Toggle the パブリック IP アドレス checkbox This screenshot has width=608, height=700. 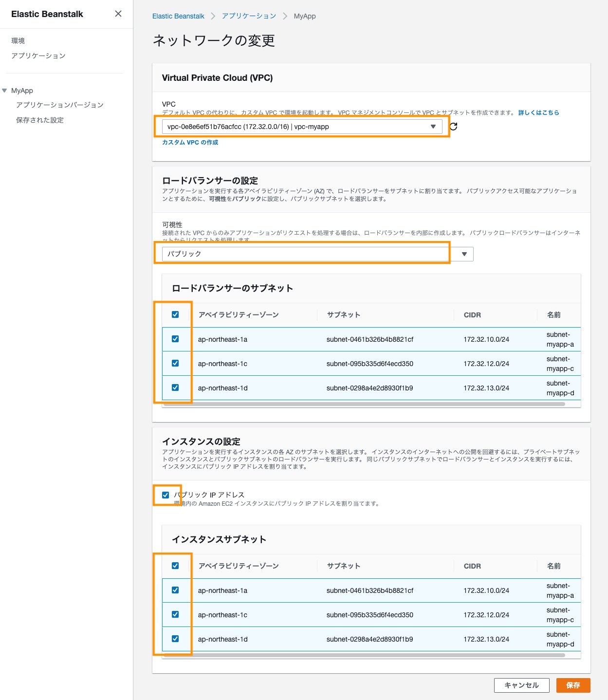pos(166,495)
